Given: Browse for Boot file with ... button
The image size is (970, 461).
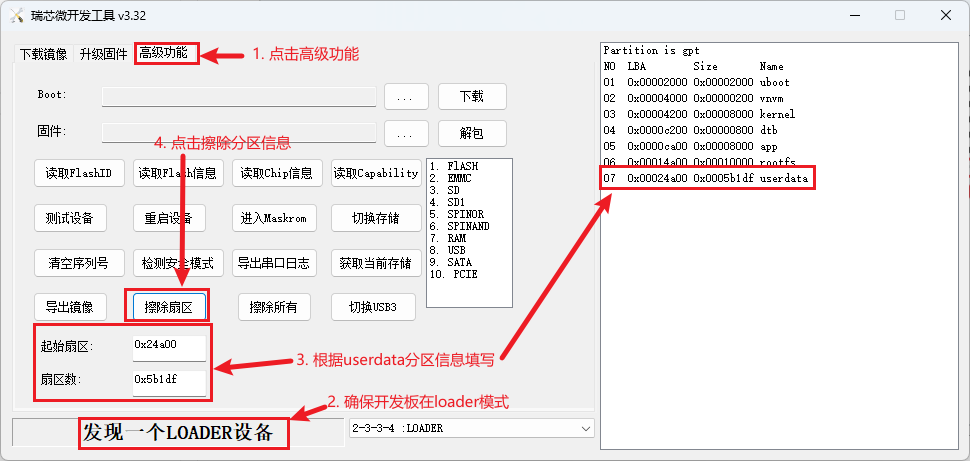Looking at the screenshot, I should (406, 97).
